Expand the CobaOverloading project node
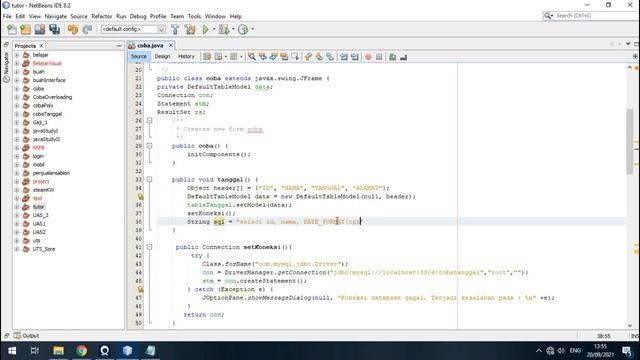Screen dimensions: 640x360 17,97
